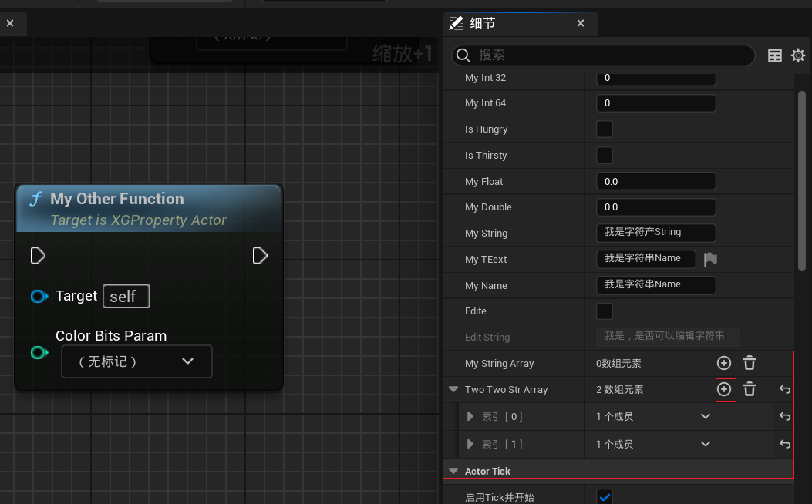Close the 细节 details tab
Viewport: 812px width, 504px height.
pyautogui.click(x=581, y=23)
